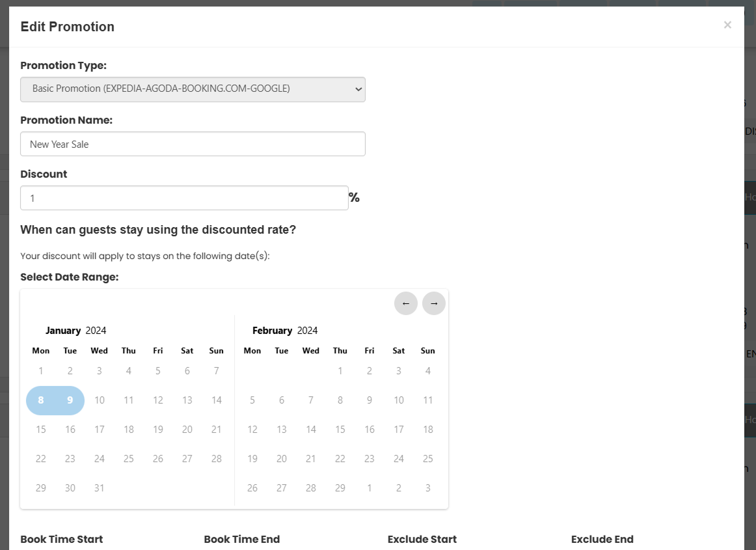
Task: Choose January 20 in the calendar
Action: click(187, 430)
